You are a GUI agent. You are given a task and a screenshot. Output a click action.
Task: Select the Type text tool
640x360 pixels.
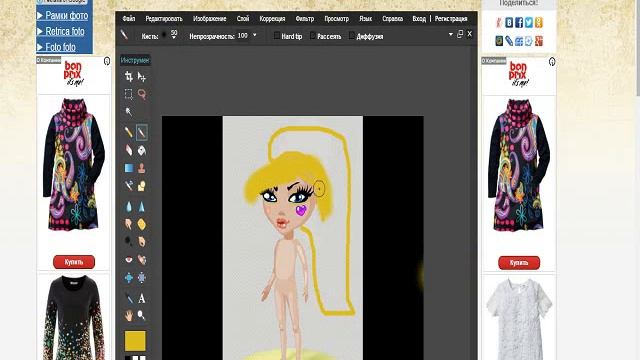tap(142, 298)
